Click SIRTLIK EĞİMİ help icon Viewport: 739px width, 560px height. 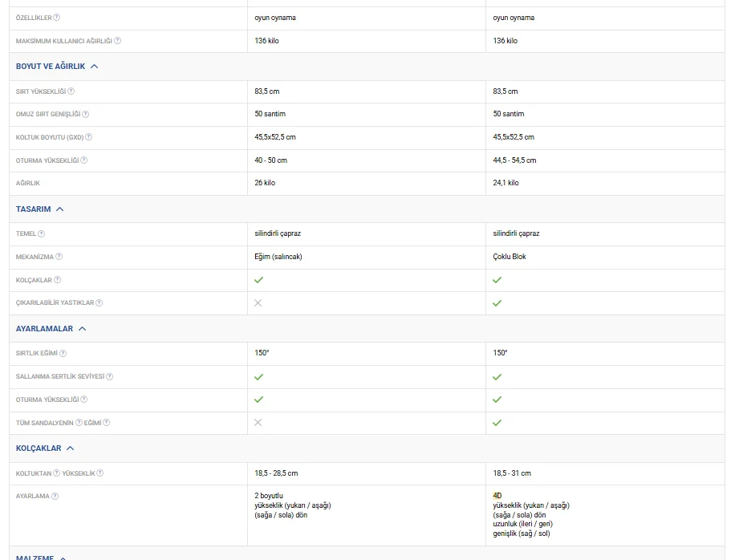[x=63, y=354]
